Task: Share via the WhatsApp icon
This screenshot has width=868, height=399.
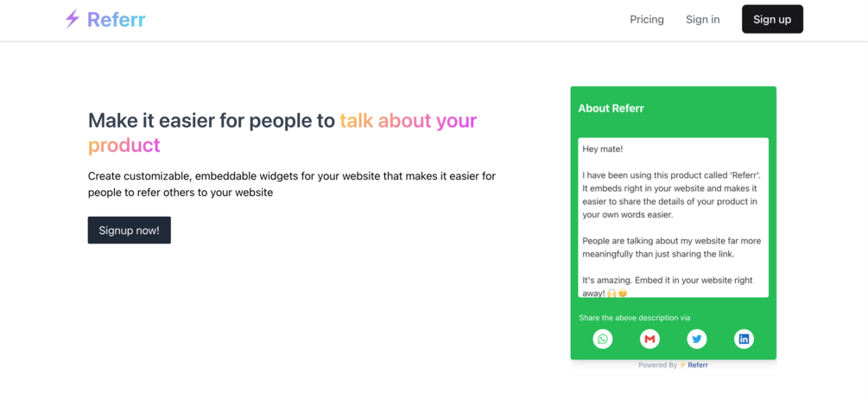Action: tap(603, 339)
